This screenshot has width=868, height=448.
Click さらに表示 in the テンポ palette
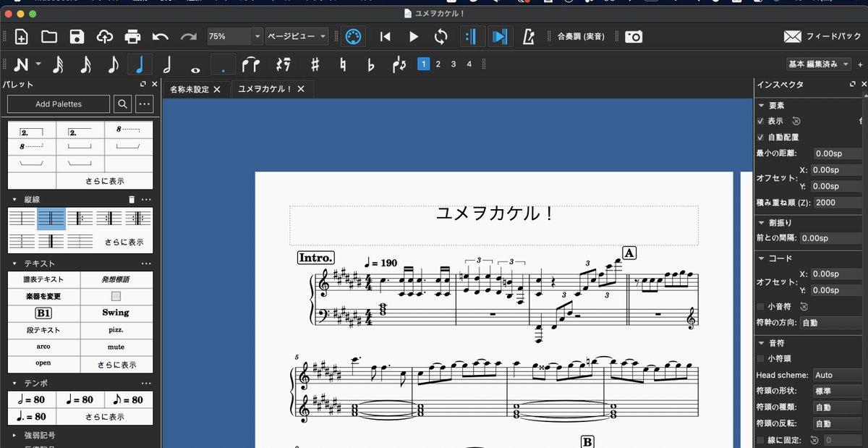click(x=105, y=417)
